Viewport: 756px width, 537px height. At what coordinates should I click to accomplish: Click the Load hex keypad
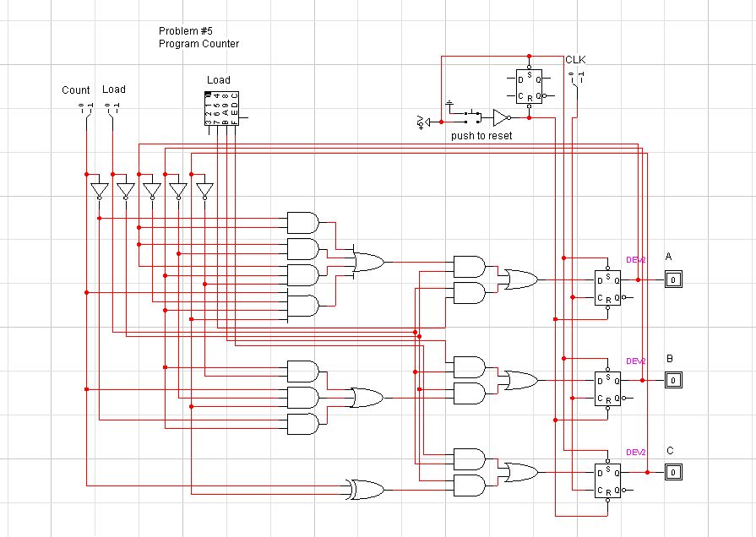(x=221, y=109)
